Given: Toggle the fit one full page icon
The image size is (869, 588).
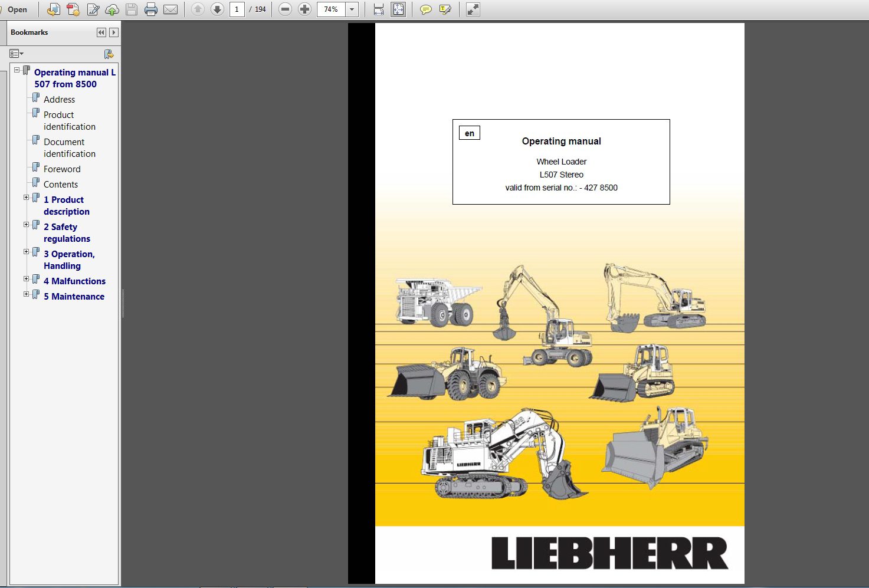Looking at the screenshot, I should [x=398, y=9].
